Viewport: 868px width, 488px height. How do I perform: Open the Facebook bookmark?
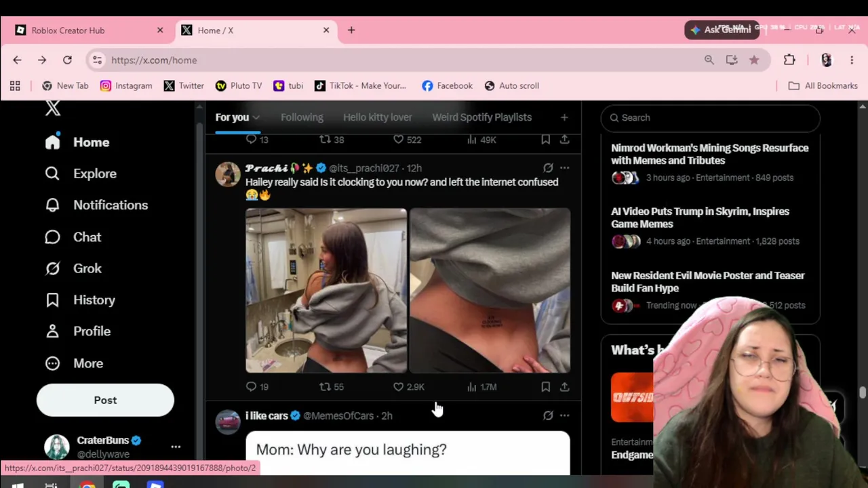pos(447,86)
